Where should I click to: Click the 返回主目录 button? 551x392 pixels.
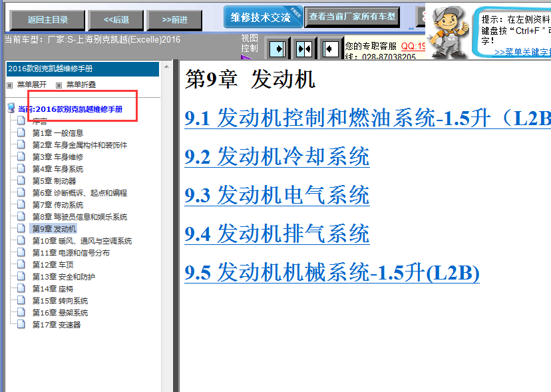click(47, 20)
